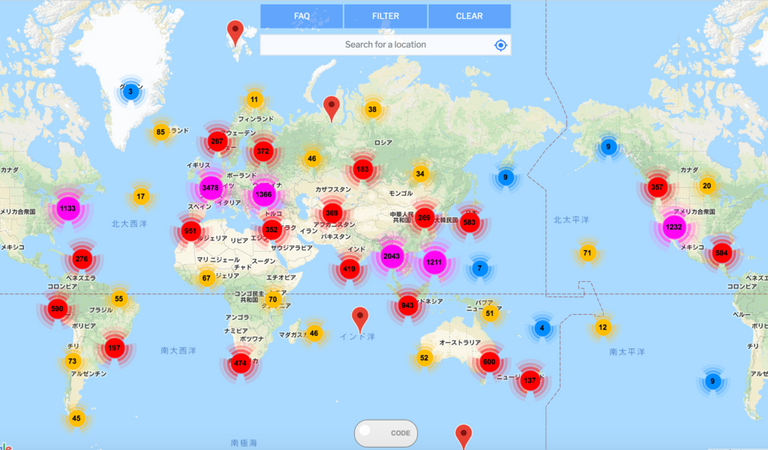The image size is (768, 450).
Task: Select the 197 cluster in southern Brazil
Action: click(x=114, y=348)
